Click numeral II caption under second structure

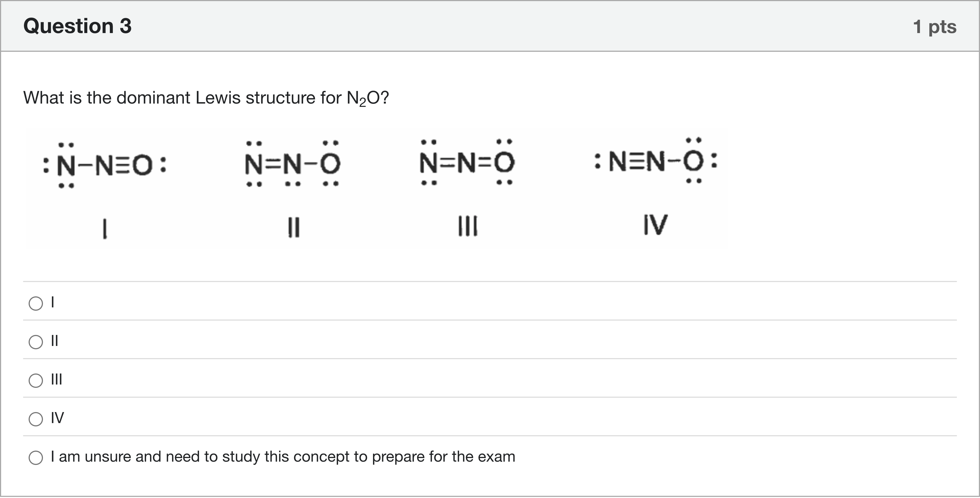click(294, 227)
